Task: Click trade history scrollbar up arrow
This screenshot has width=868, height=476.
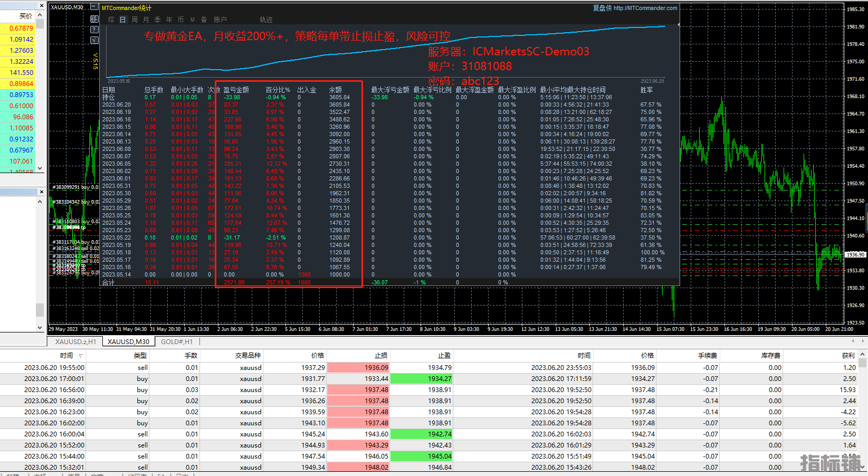Action: click(863, 355)
